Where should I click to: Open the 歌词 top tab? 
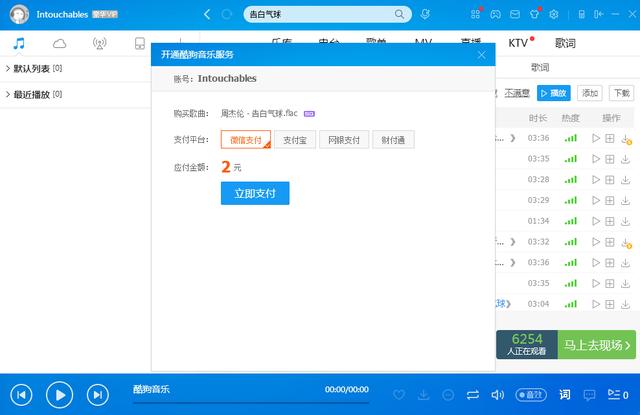[x=565, y=43]
